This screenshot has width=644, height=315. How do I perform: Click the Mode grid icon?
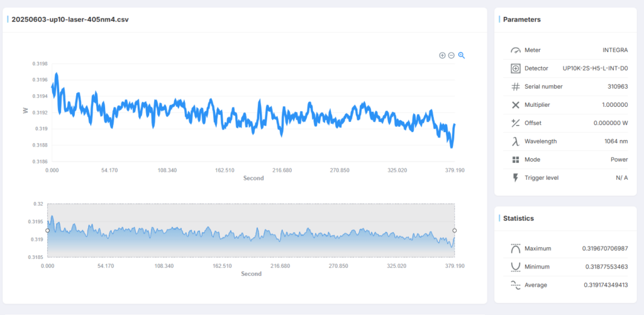(x=516, y=160)
